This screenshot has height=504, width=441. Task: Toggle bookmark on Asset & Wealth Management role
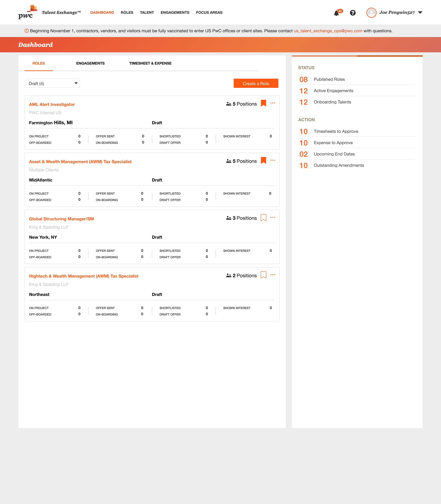263,161
